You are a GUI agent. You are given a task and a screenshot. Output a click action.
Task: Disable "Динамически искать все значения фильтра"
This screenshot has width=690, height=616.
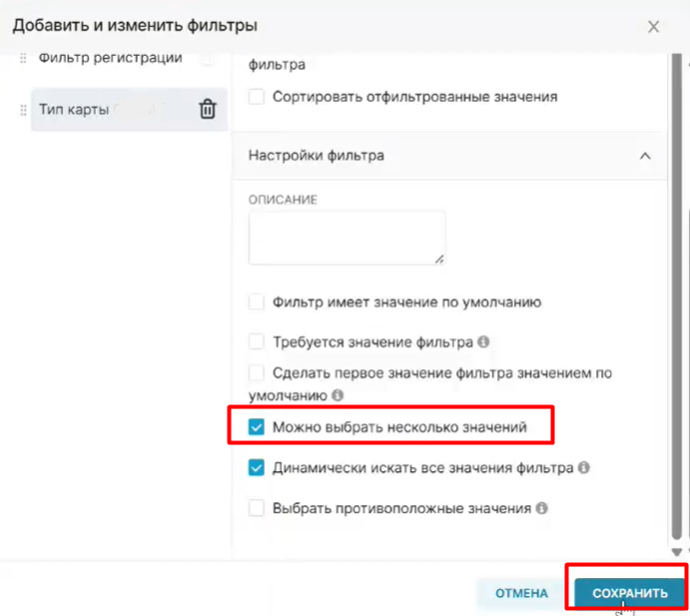pos(257,467)
